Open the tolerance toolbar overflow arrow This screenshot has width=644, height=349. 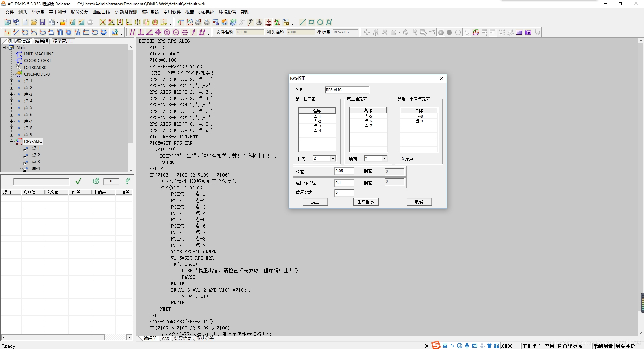208,34
